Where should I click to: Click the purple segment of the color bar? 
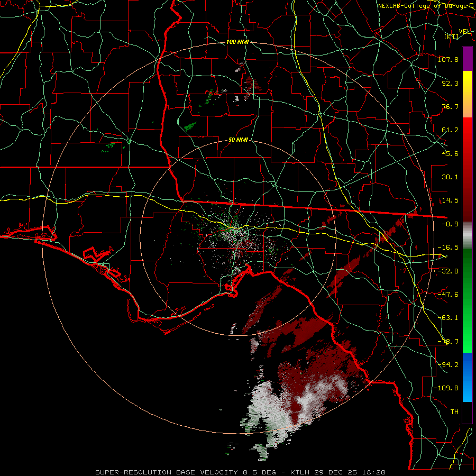(x=467, y=59)
